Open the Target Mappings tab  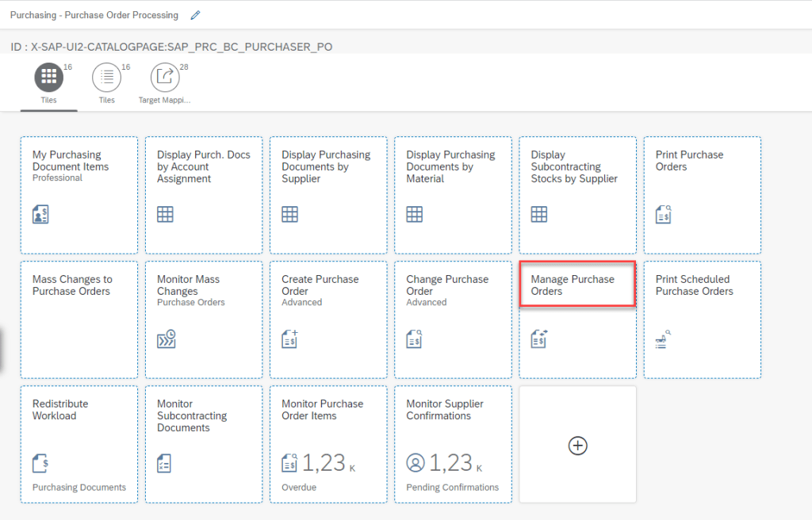tap(165, 77)
